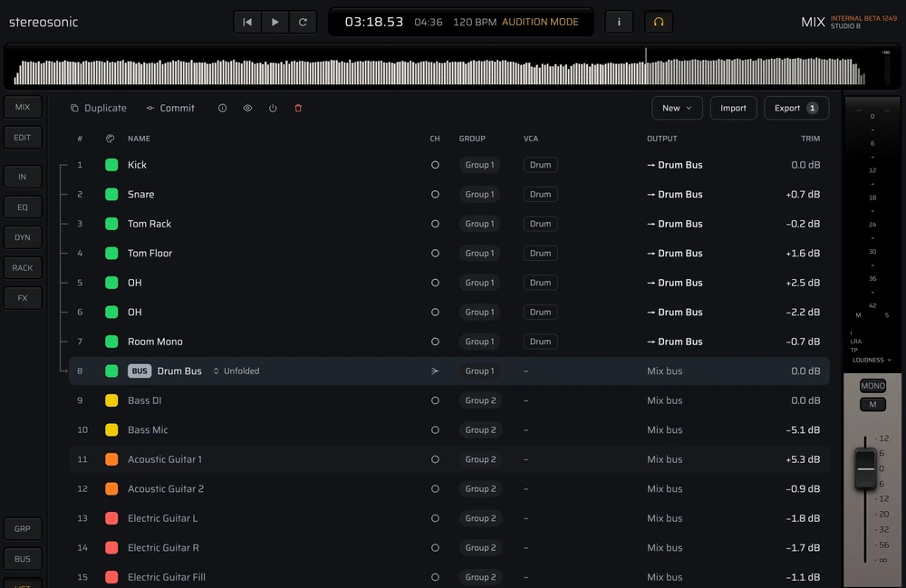Click the AUDITION MODE label
This screenshot has height=588, width=906.
pyautogui.click(x=540, y=22)
